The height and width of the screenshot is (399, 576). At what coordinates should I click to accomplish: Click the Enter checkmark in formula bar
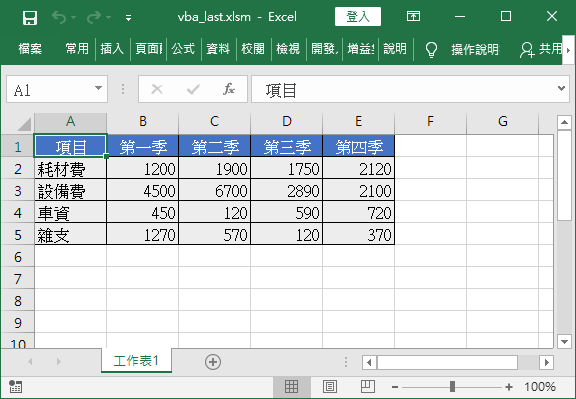point(193,89)
